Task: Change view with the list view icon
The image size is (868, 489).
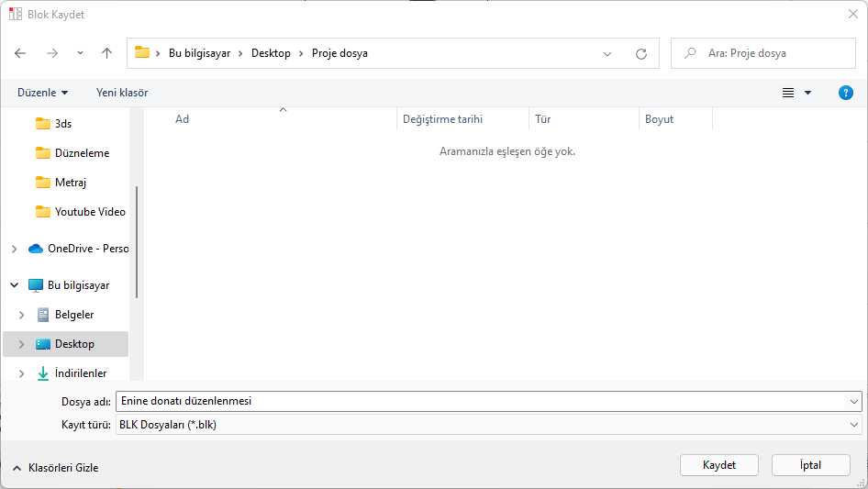Action: [x=788, y=93]
